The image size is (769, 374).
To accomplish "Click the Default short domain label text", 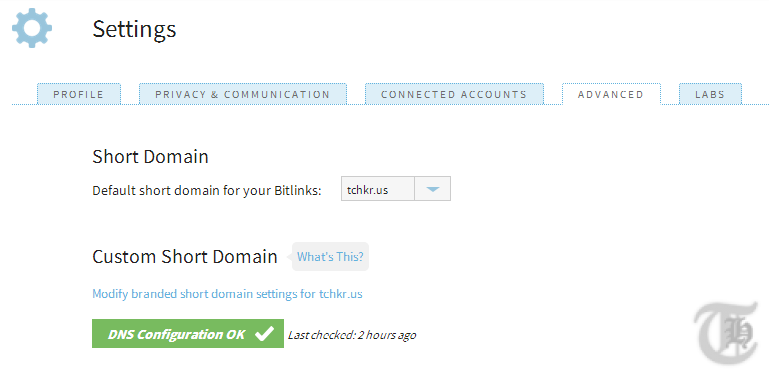I will pyautogui.click(x=206, y=191).
